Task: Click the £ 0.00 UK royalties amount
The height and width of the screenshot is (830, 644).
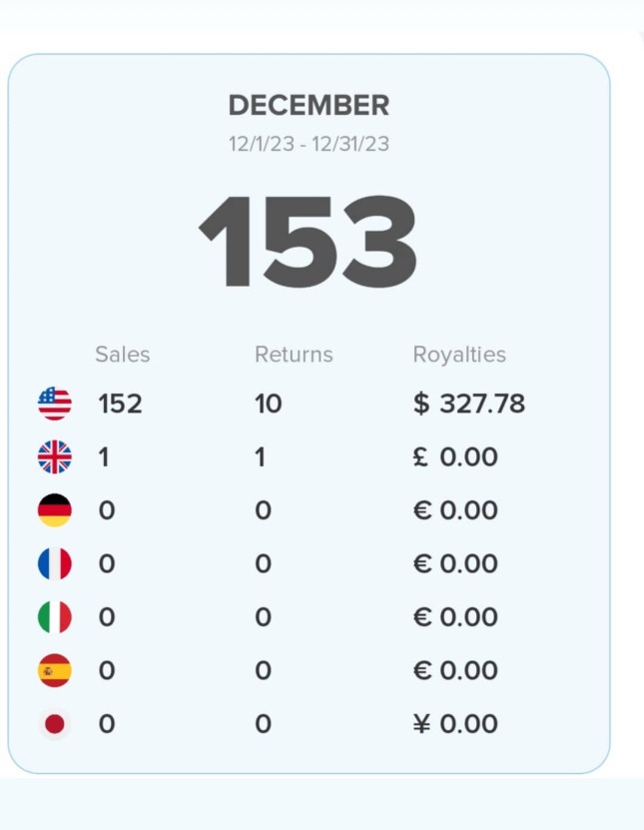Action: [x=455, y=457]
